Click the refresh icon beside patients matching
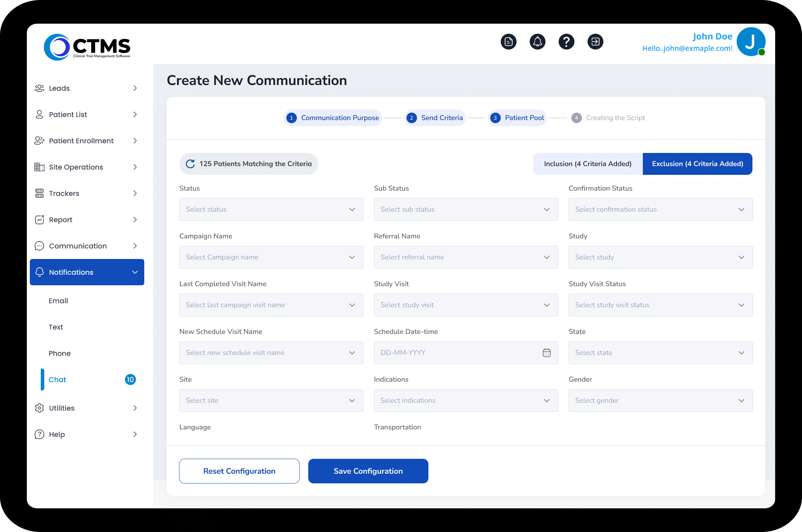The image size is (802, 532). (190, 164)
